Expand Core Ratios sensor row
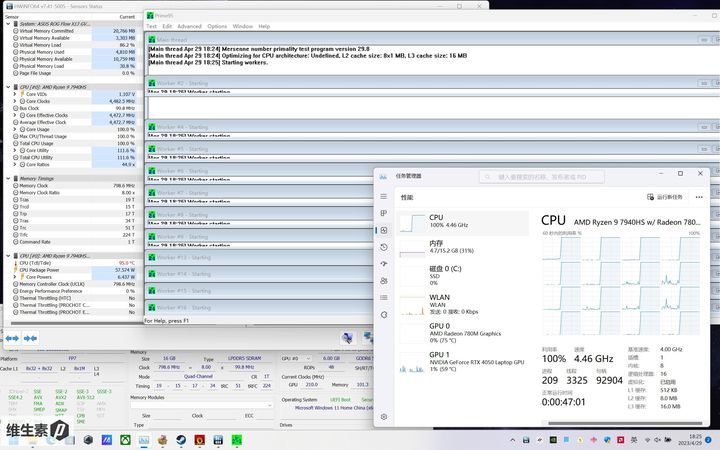 click(15, 164)
